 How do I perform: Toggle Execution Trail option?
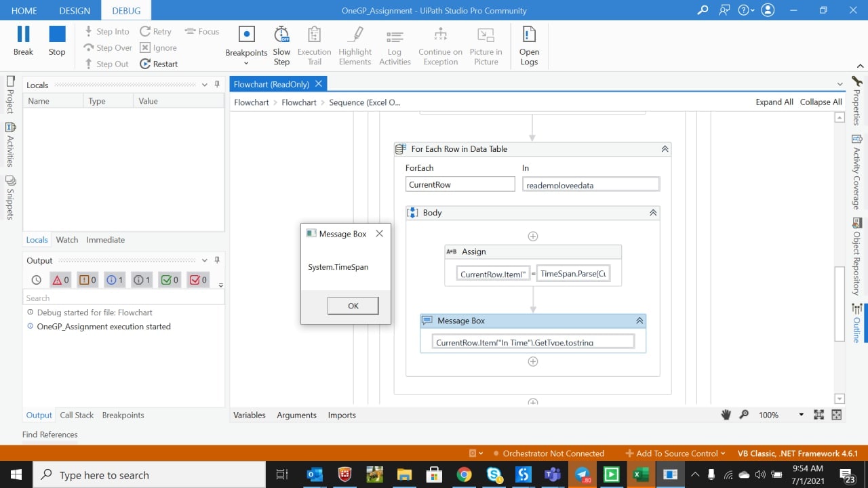314,46
